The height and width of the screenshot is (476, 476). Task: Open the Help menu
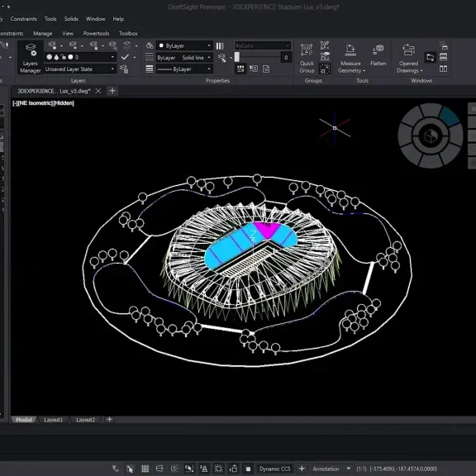(118, 19)
